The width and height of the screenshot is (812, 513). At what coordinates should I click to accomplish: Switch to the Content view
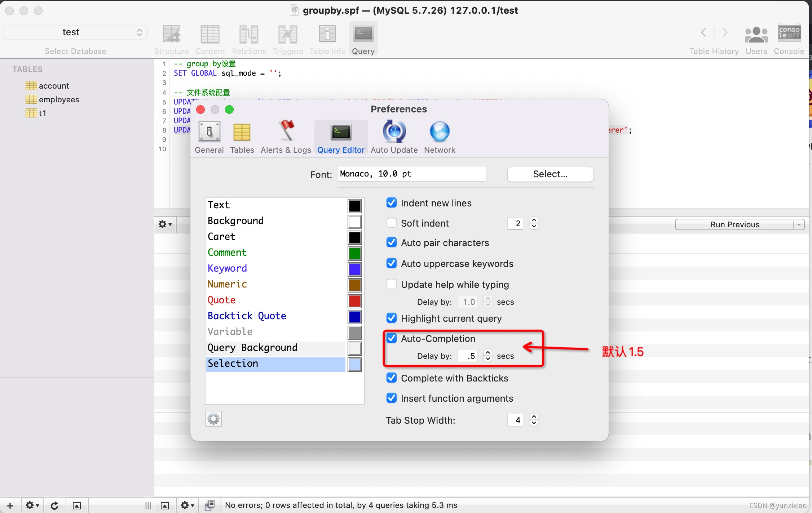click(210, 38)
